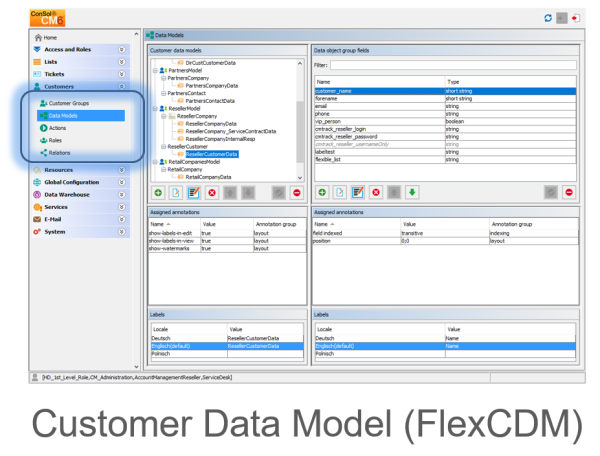Expand the E-Mail section chevron
The height and width of the screenshot is (456, 600).
(121, 219)
